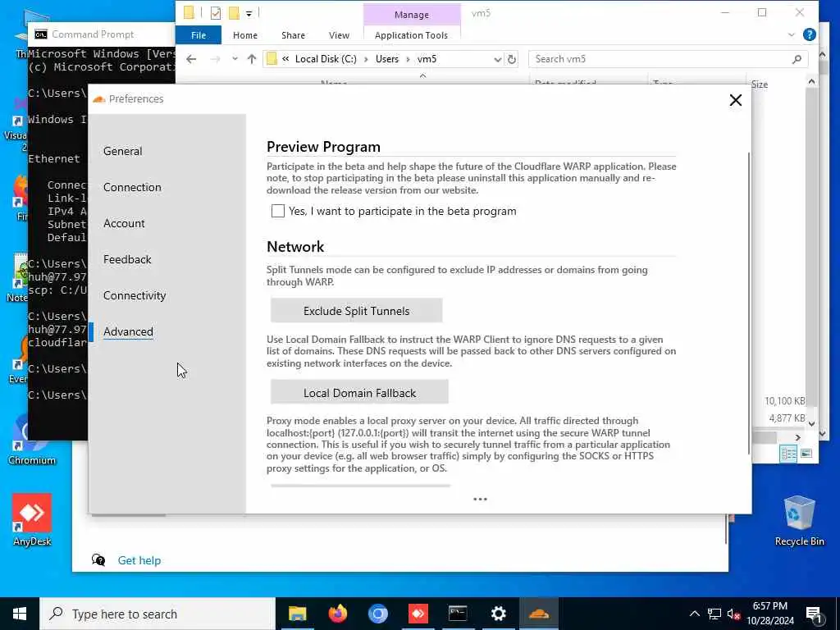Open the notification center icon

[813, 614]
